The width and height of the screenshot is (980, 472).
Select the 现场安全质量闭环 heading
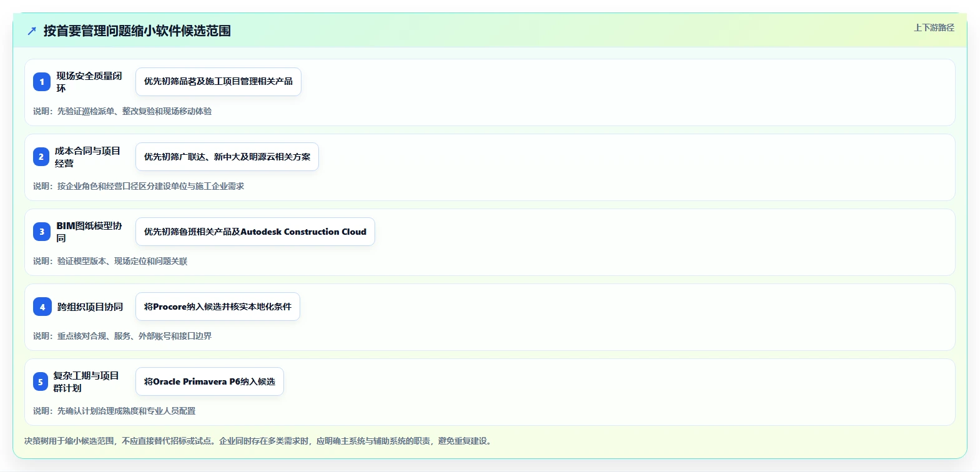click(89, 82)
